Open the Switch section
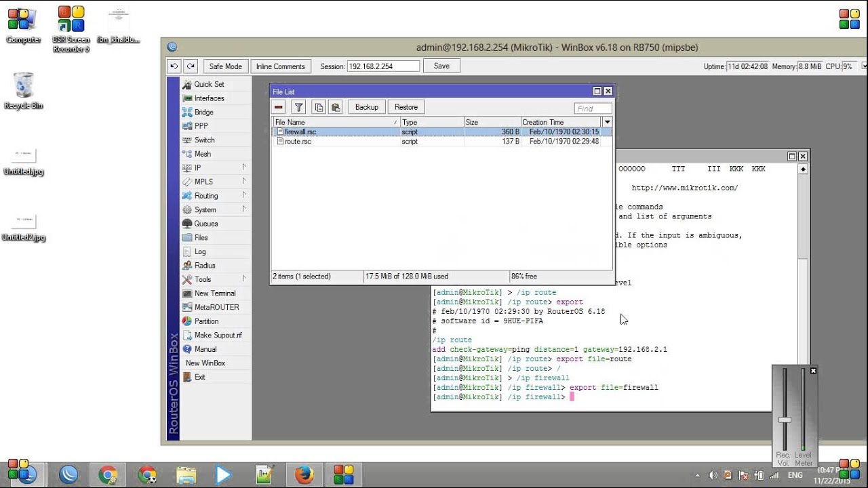This screenshot has width=868, height=488. pos(204,140)
